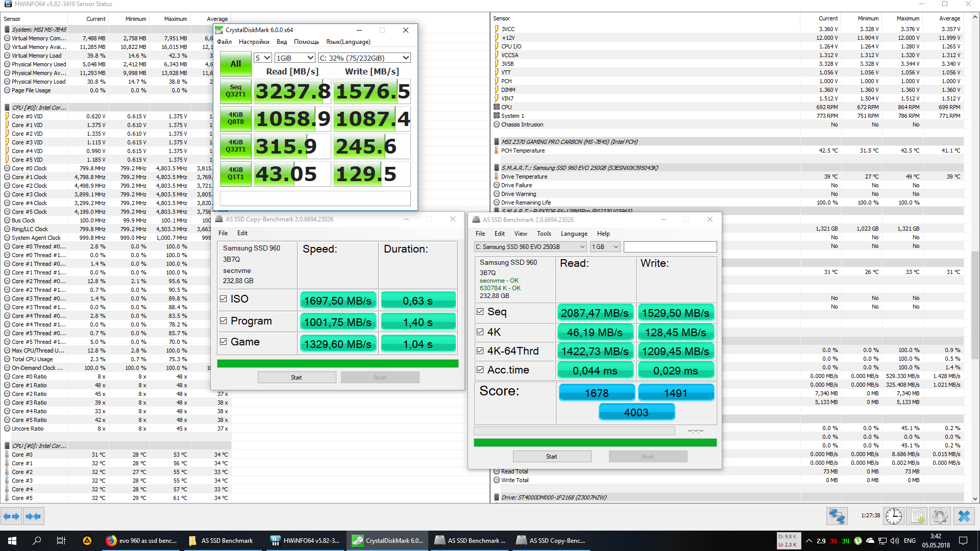Click the clock reset timer icon

[x=894, y=516]
